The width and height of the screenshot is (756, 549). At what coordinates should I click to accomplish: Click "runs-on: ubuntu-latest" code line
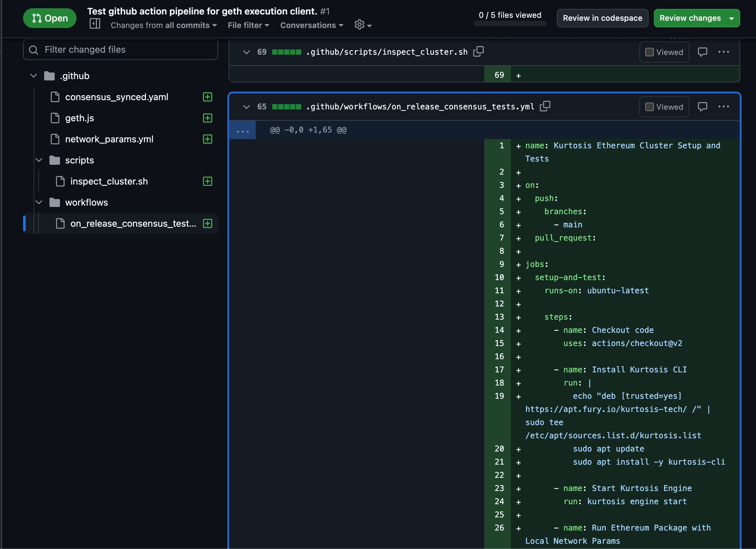(x=596, y=290)
